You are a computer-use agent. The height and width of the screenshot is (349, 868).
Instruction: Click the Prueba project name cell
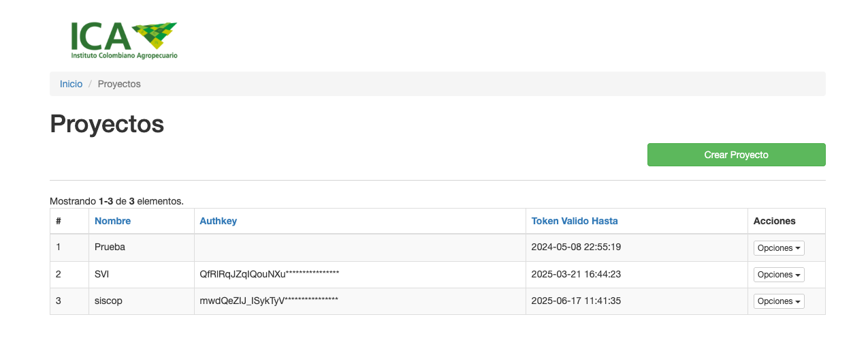[x=110, y=247]
